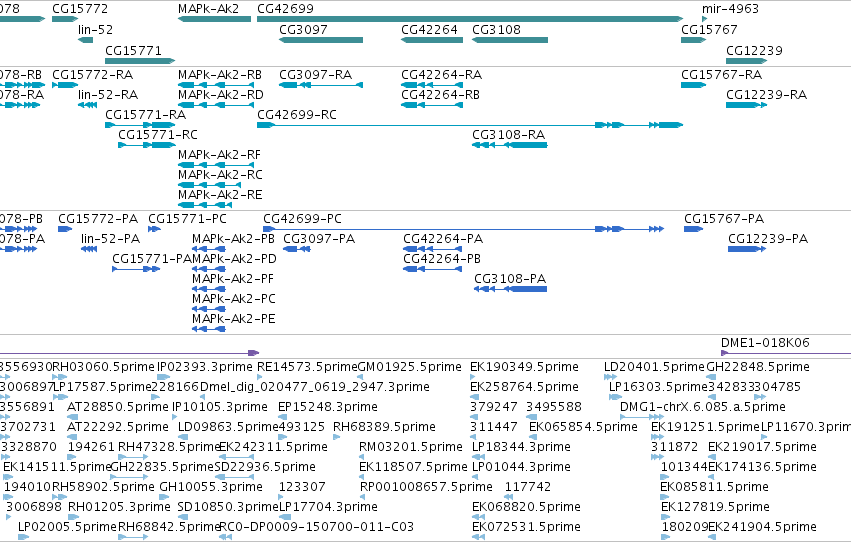Click protein lin-52-PA
The width and height of the screenshot is (851, 542).
click(89, 249)
